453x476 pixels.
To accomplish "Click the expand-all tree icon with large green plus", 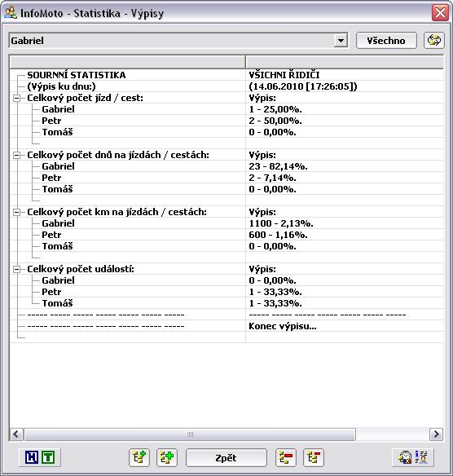I will click(167, 457).
